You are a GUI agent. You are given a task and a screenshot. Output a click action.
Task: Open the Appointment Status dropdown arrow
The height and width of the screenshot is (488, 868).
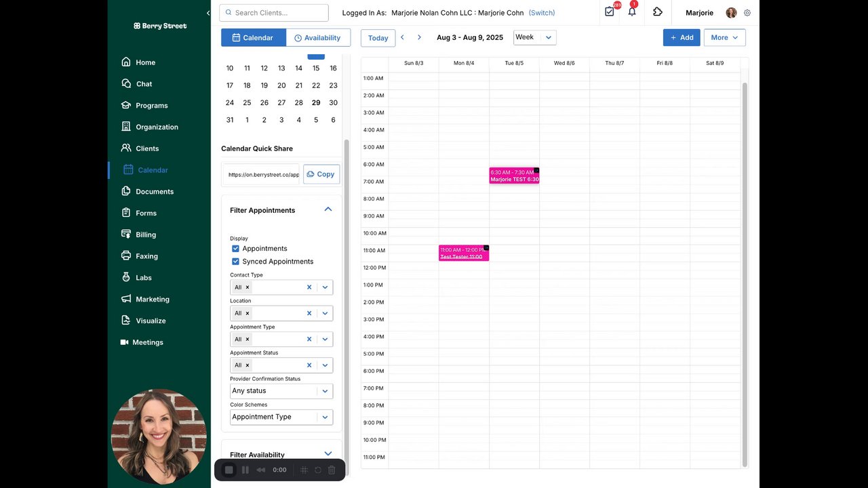click(x=325, y=365)
